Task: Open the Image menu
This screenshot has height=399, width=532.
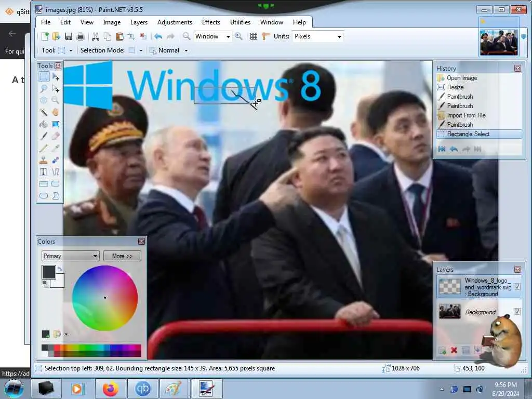Action: [x=112, y=22]
